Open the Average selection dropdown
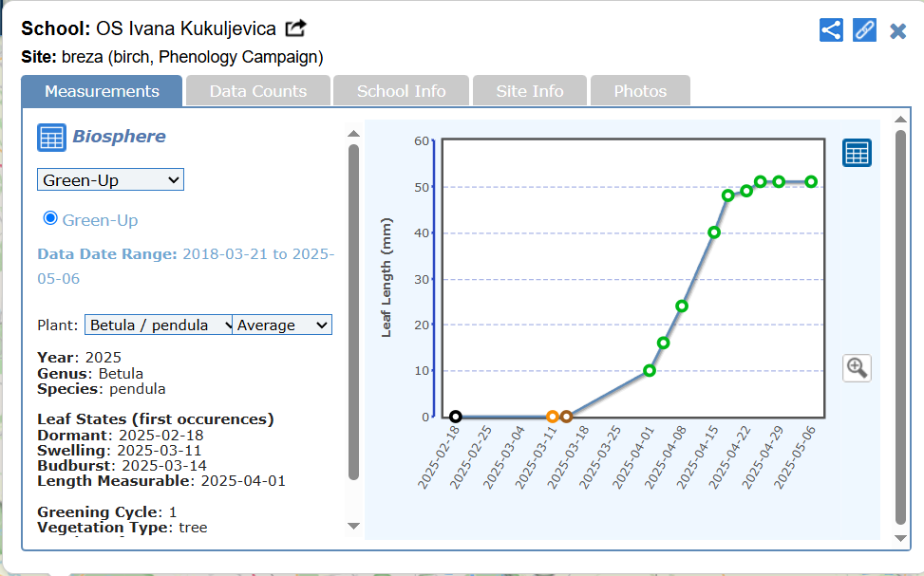The width and height of the screenshot is (924, 576). tap(283, 325)
